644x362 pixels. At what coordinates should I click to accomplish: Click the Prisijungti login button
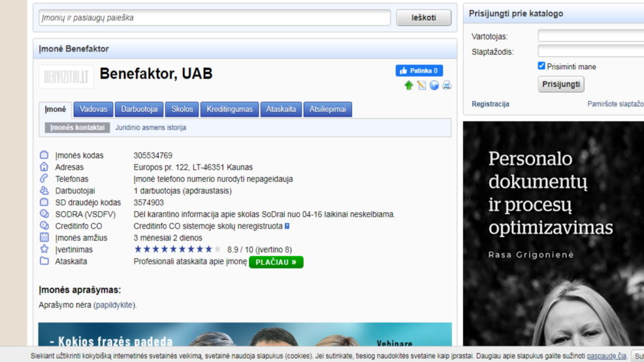pyautogui.click(x=561, y=84)
